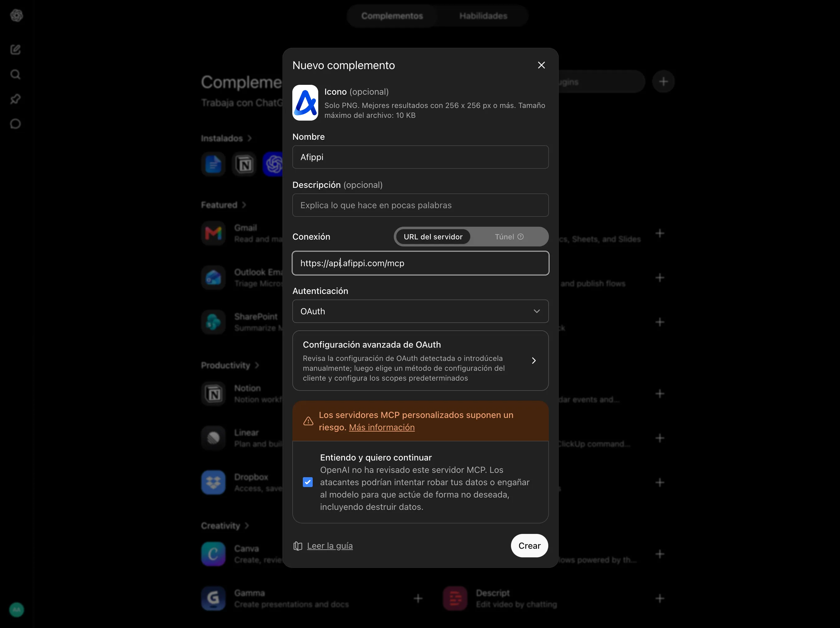Open the installed Google Docs plugin icon

[x=213, y=164]
